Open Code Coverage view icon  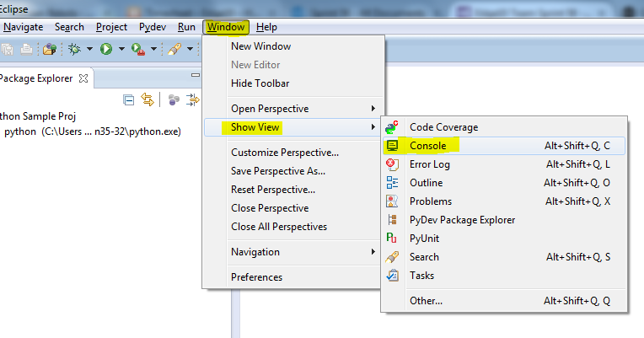click(x=392, y=127)
